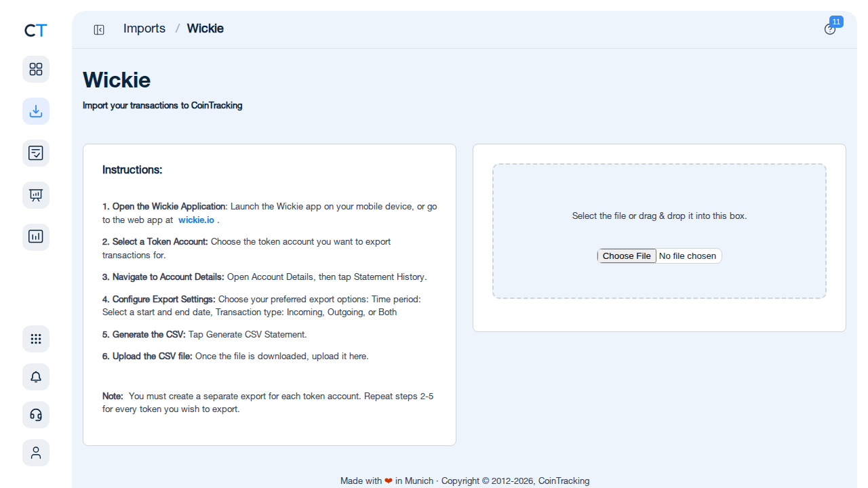868x488 pixels.
Task: Click step '2. Select a Token Account'
Action: [155, 242]
